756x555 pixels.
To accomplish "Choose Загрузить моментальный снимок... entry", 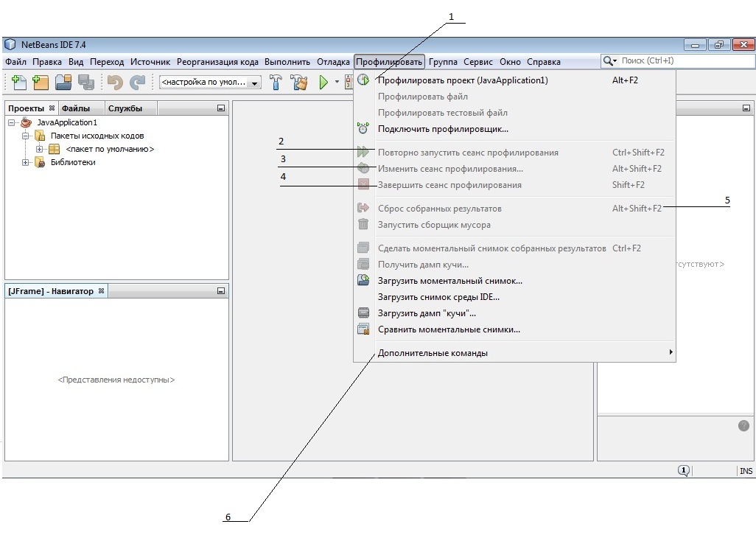I will 514,281.
